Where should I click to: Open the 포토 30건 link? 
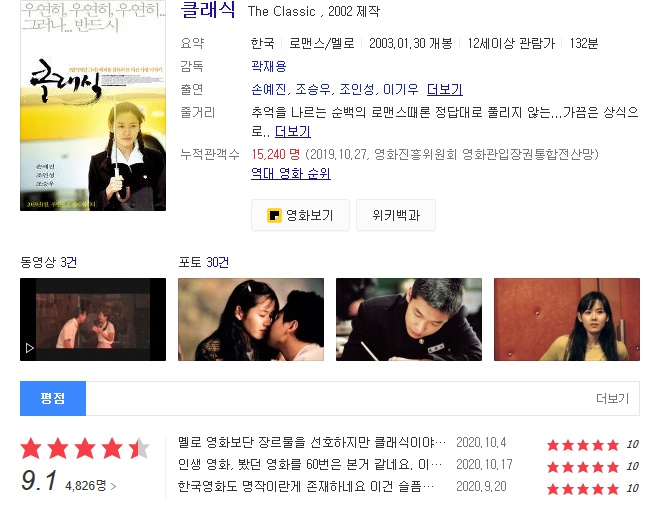coord(203,262)
